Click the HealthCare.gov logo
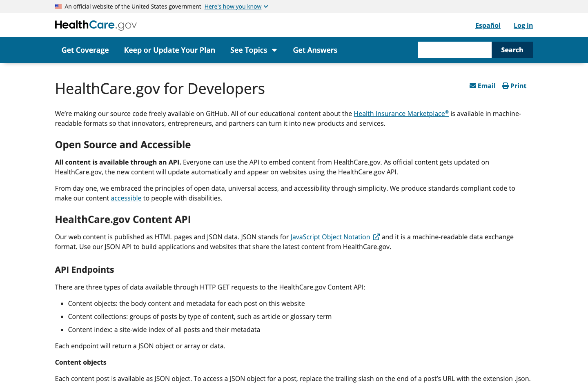588x392 pixels. tap(96, 25)
